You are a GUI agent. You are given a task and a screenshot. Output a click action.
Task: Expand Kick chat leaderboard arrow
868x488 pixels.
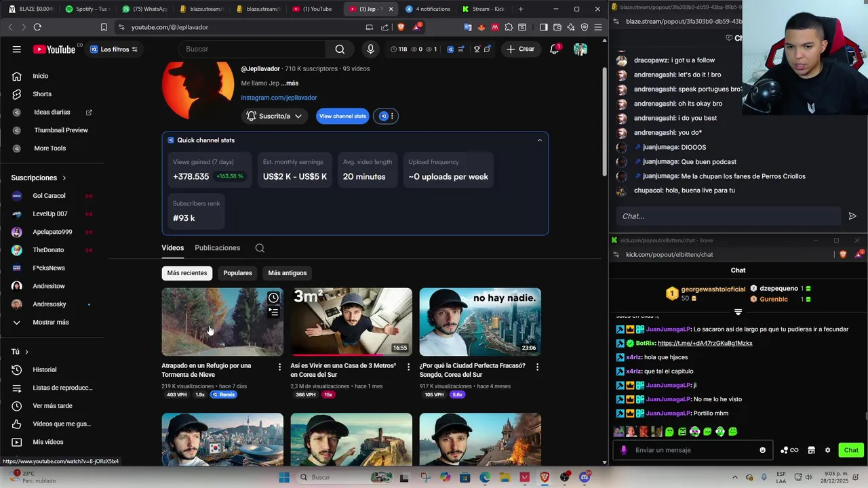(738, 312)
